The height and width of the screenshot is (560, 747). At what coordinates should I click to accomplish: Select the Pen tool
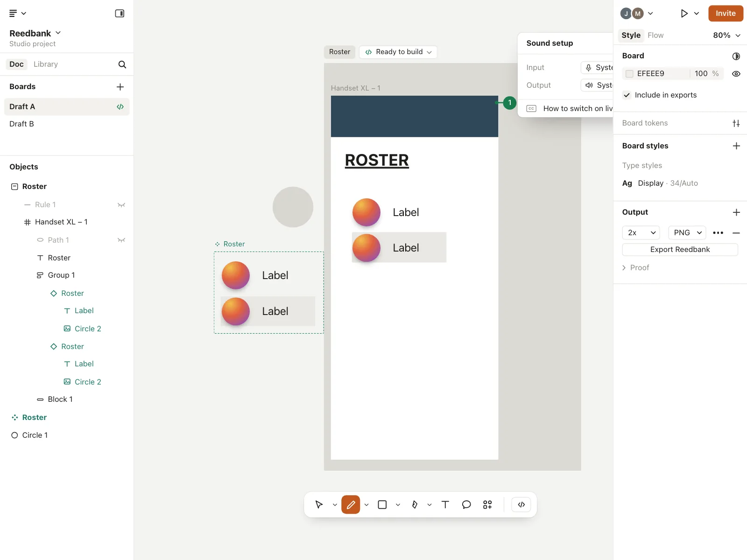coord(415,504)
